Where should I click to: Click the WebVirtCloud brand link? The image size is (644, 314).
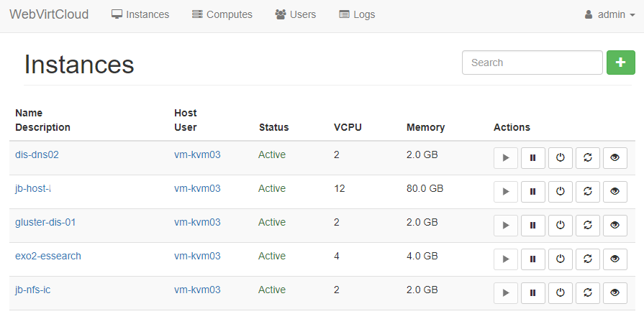click(49, 14)
